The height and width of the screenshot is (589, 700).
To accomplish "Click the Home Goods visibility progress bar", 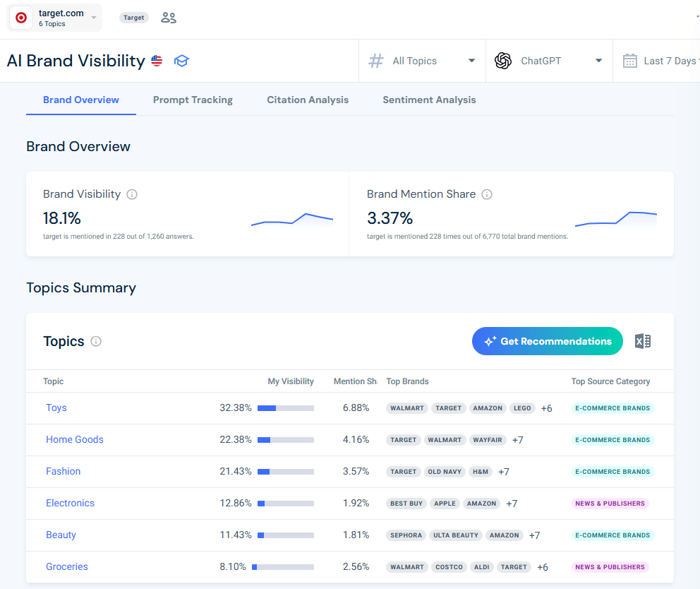I will point(286,440).
